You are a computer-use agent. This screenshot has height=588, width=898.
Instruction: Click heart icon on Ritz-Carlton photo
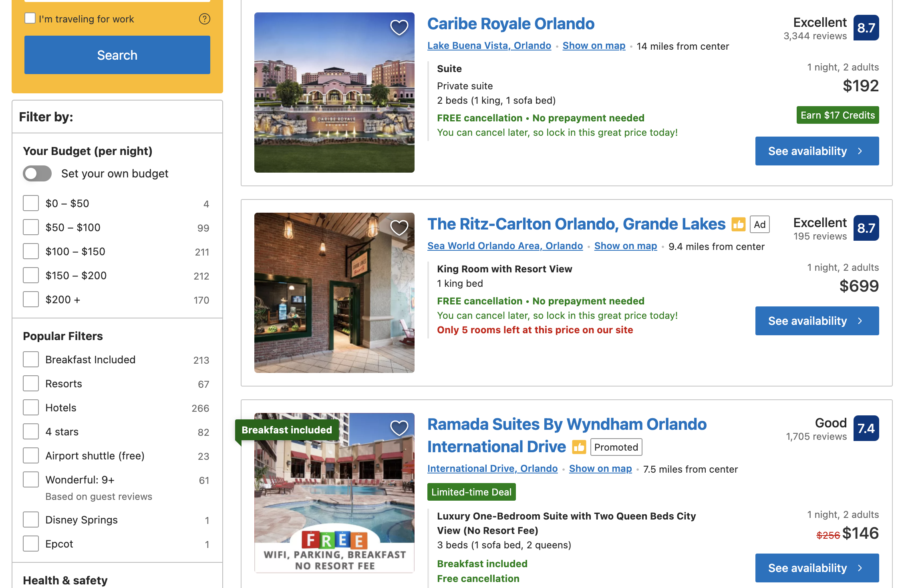coord(399,228)
